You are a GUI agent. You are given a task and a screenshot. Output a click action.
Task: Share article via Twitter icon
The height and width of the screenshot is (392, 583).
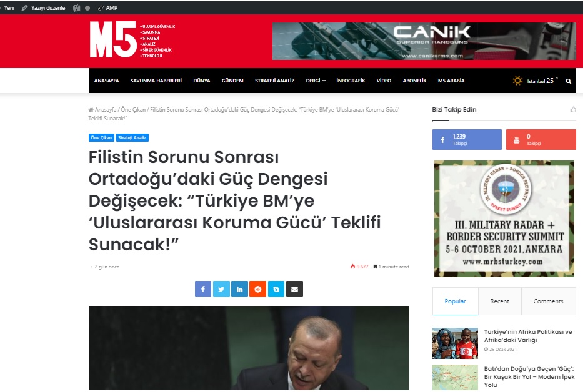(x=221, y=289)
